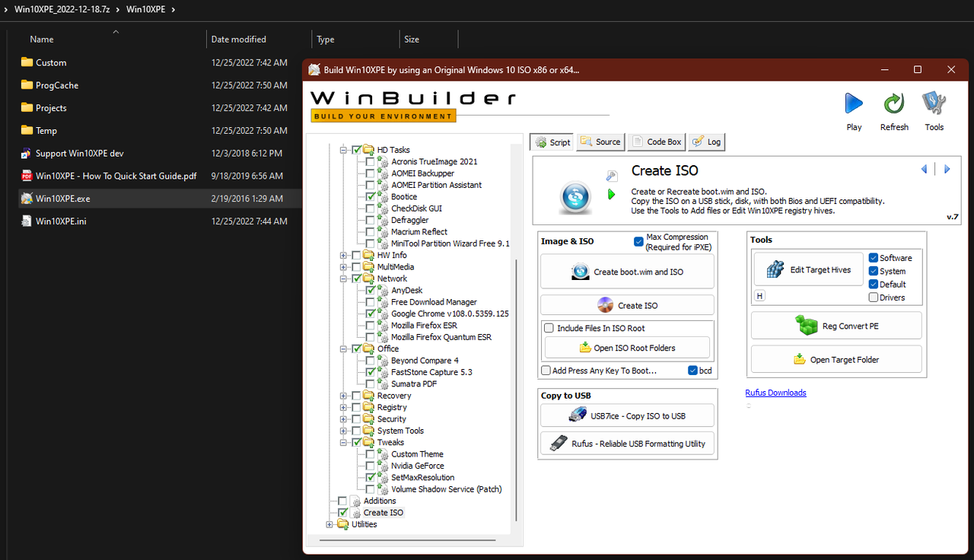Image resolution: width=974 pixels, height=560 pixels.
Task: Click Rufus - Reliable USB Formatting Utility
Action: point(627,444)
